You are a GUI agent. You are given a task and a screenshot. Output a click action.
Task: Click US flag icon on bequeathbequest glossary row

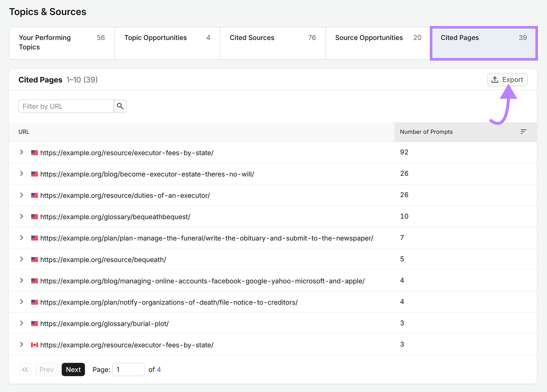coord(35,217)
